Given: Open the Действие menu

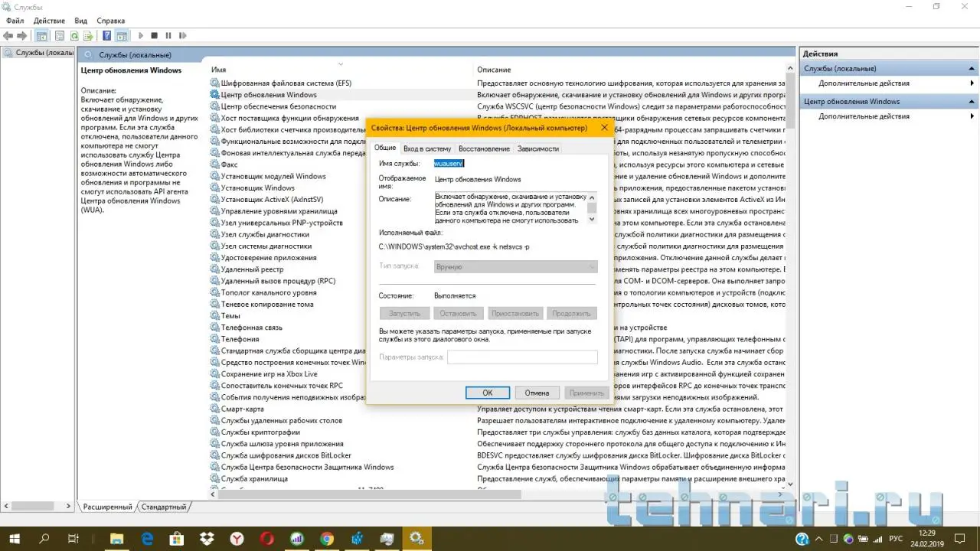Looking at the screenshot, I should click(x=50, y=21).
